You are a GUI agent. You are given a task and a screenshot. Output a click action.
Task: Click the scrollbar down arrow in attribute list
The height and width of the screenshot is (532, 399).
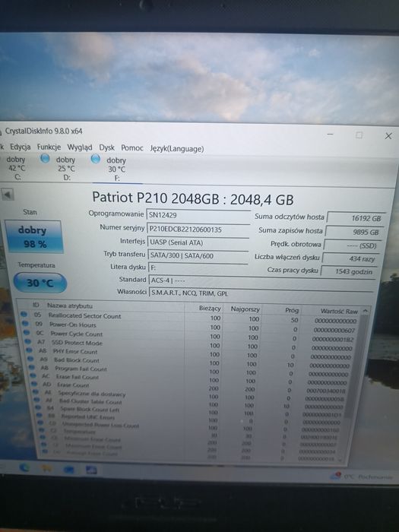340,459
